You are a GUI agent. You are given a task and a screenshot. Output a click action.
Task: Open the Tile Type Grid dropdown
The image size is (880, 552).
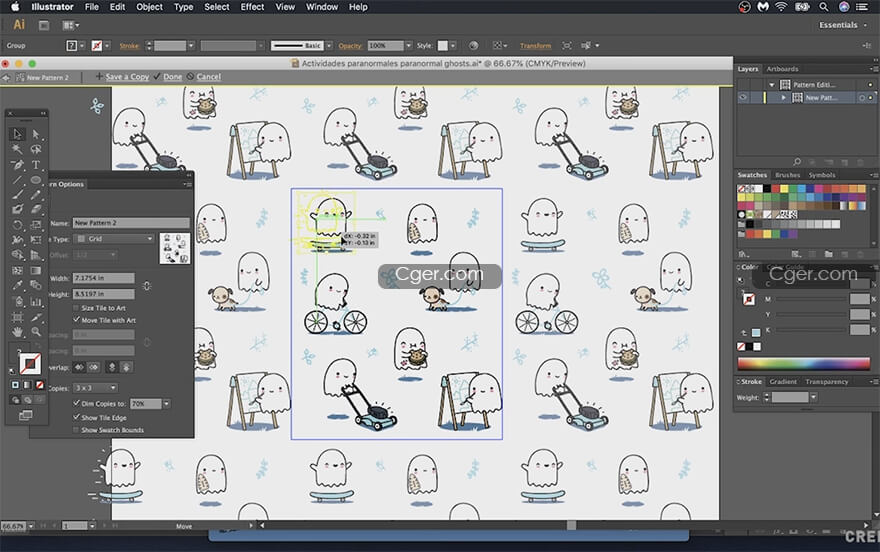coord(115,239)
